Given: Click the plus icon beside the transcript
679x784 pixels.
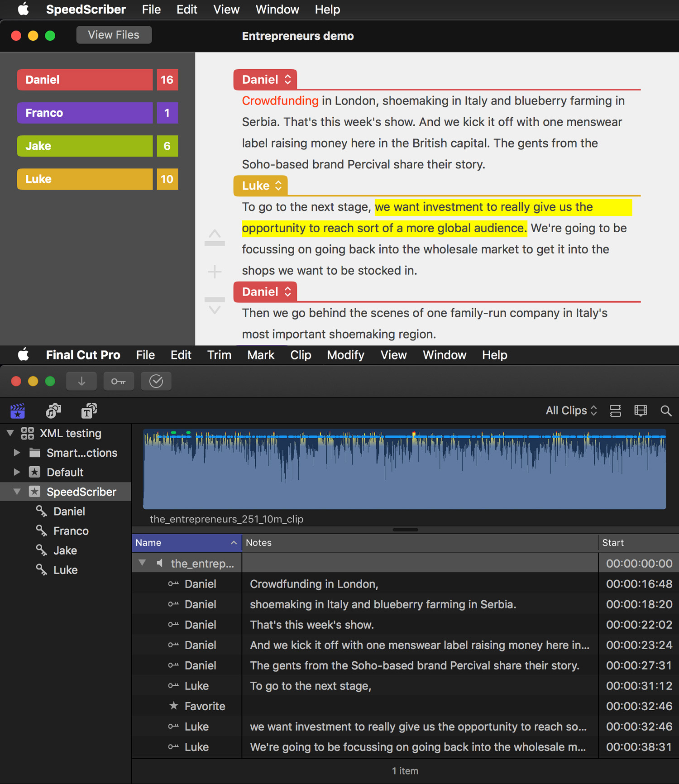Looking at the screenshot, I should (215, 272).
